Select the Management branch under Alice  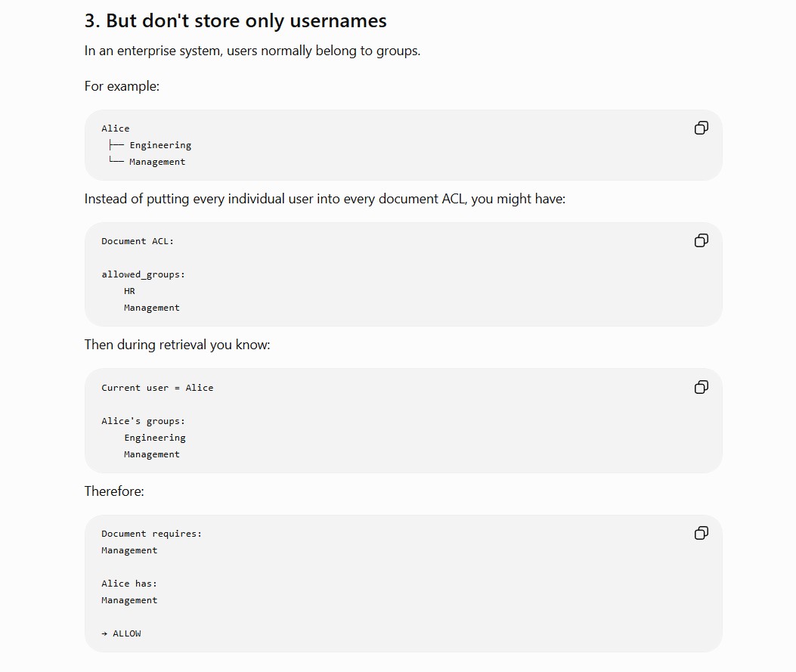(157, 162)
